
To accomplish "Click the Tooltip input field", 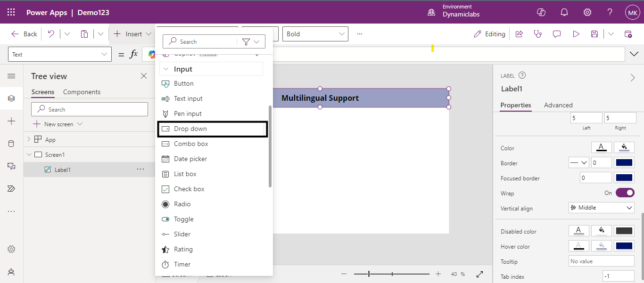I will 601,261.
